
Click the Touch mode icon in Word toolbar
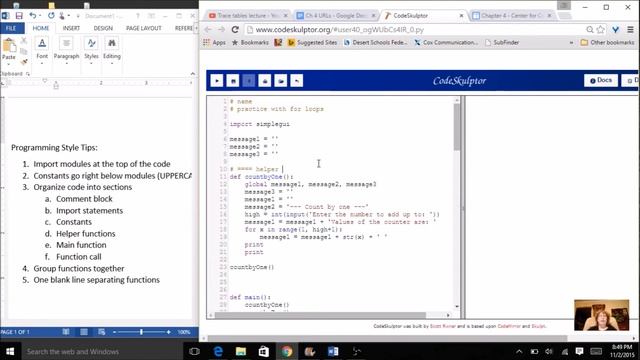click(62, 16)
